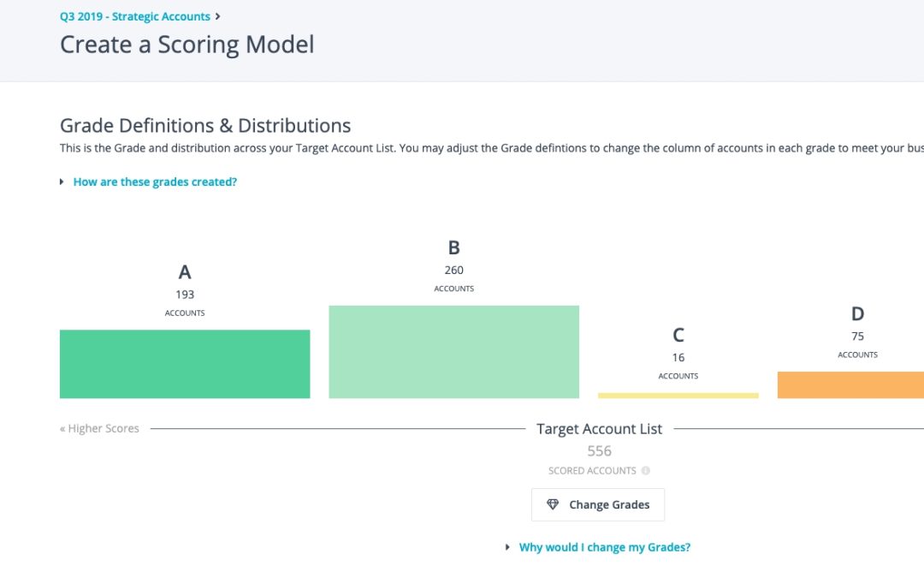Click the 193 accounts count
The height and width of the screenshot is (578, 924).
[x=185, y=295]
